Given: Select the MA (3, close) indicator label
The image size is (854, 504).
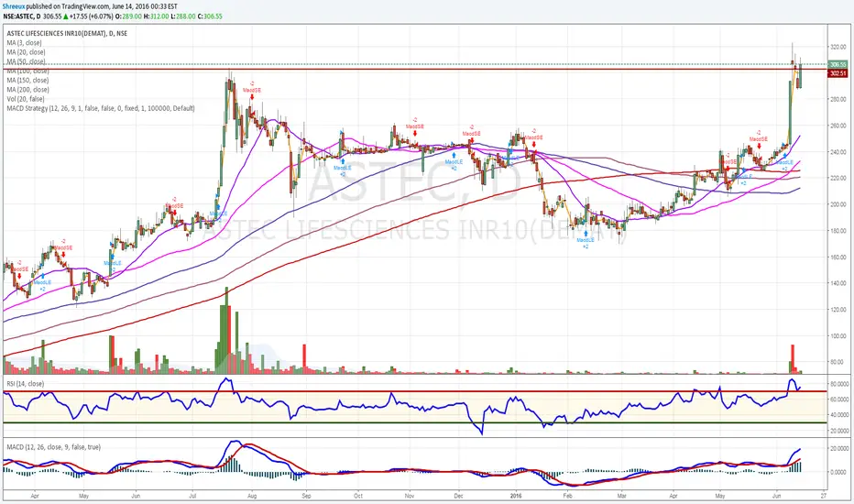Looking at the screenshot, I should pos(24,42).
